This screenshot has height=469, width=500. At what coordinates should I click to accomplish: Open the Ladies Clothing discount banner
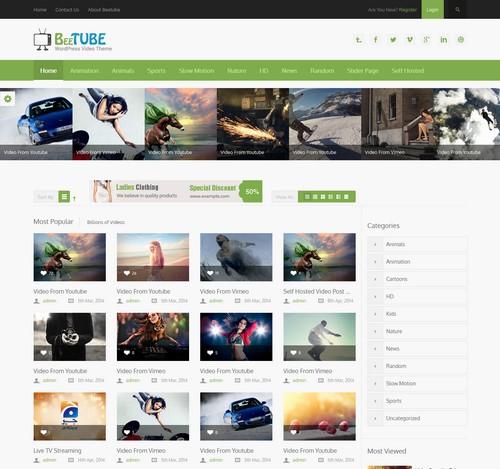pyautogui.click(x=178, y=191)
